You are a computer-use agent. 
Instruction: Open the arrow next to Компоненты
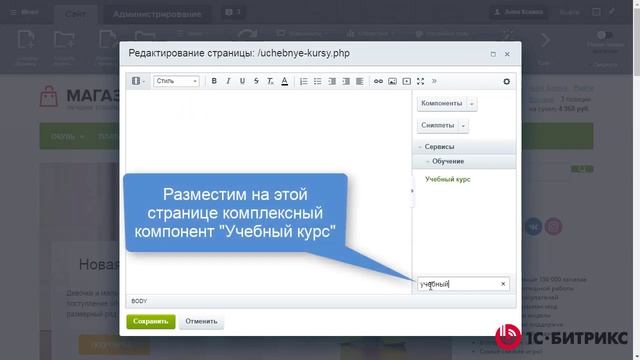pyautogui.click(x=472, y=104)
